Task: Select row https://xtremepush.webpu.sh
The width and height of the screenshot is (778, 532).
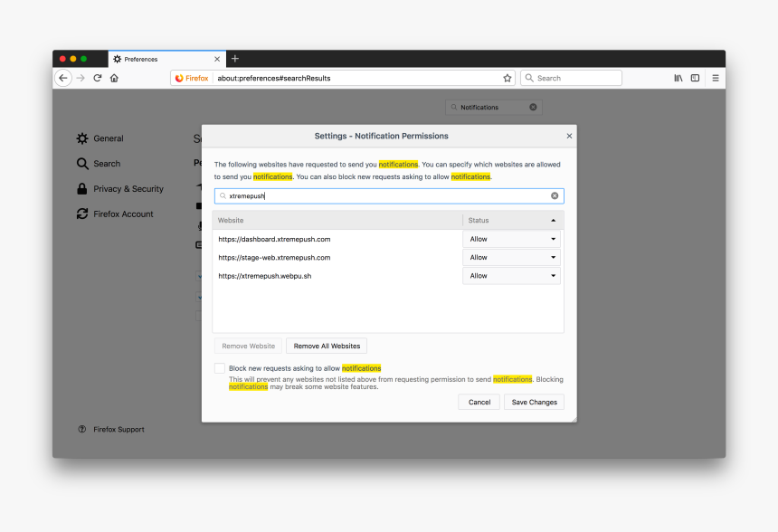Action: tap(338, 275)
